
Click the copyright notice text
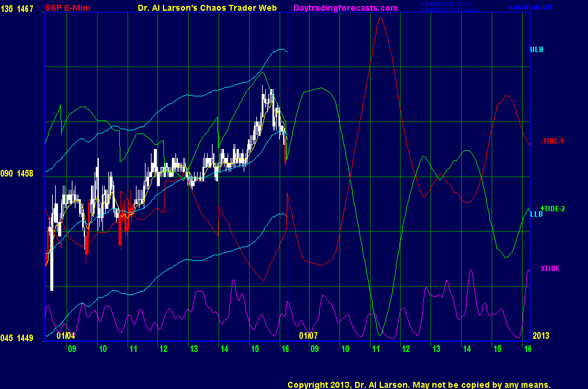(x=419, y=385)
